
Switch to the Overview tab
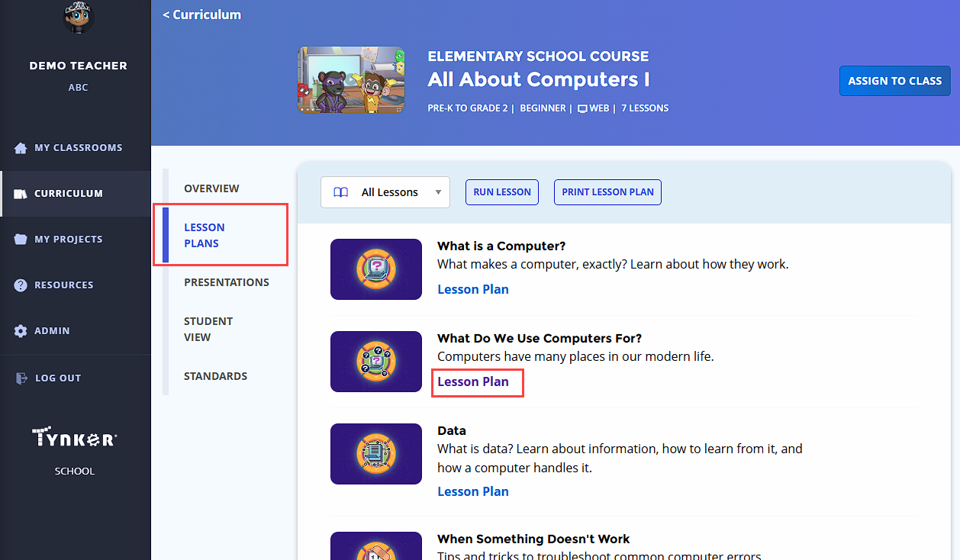coord(211,188)
